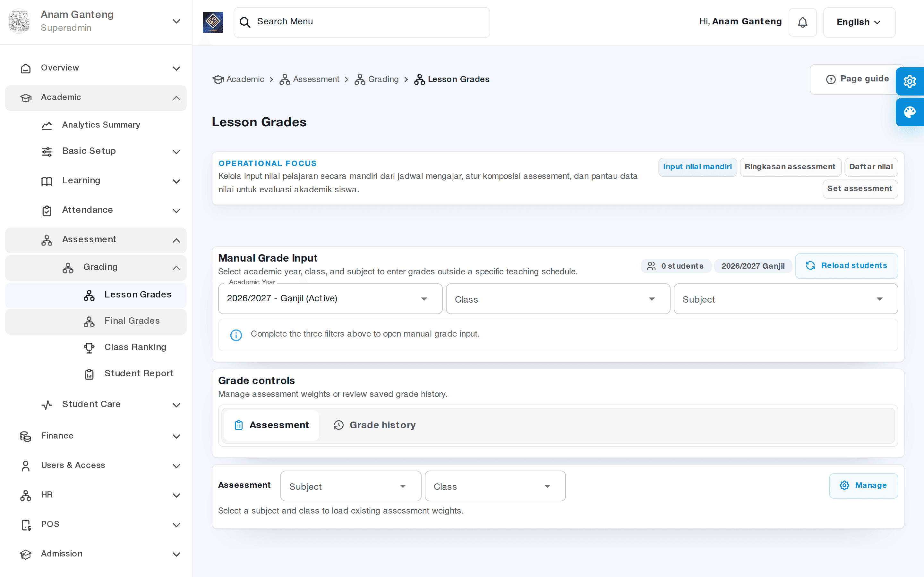The height and width of the screenshot is (577, 924).
Task: Click the notification bell icon
Action: [803, 22]
